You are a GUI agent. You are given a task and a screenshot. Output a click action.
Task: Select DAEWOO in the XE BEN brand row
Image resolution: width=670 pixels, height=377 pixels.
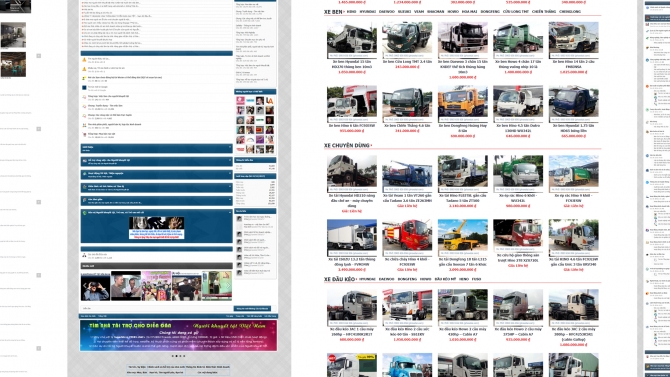coord(387,12)
